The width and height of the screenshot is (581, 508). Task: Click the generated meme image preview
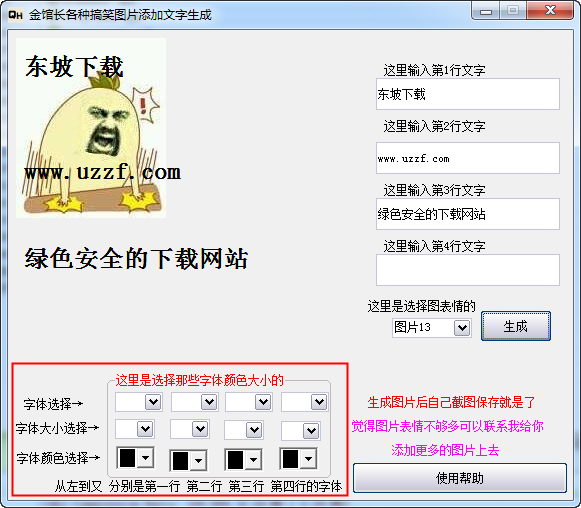pyautogui.click(x=91, y=128)
